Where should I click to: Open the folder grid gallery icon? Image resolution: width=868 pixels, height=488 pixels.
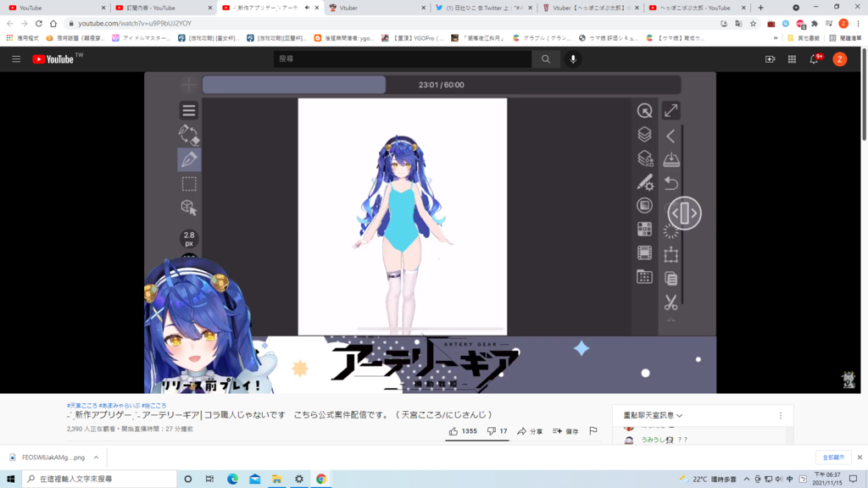644,277
